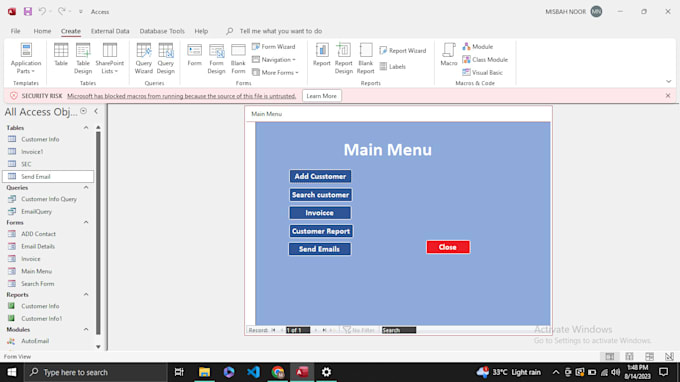Start the Report Wizard

click(403, 51)
